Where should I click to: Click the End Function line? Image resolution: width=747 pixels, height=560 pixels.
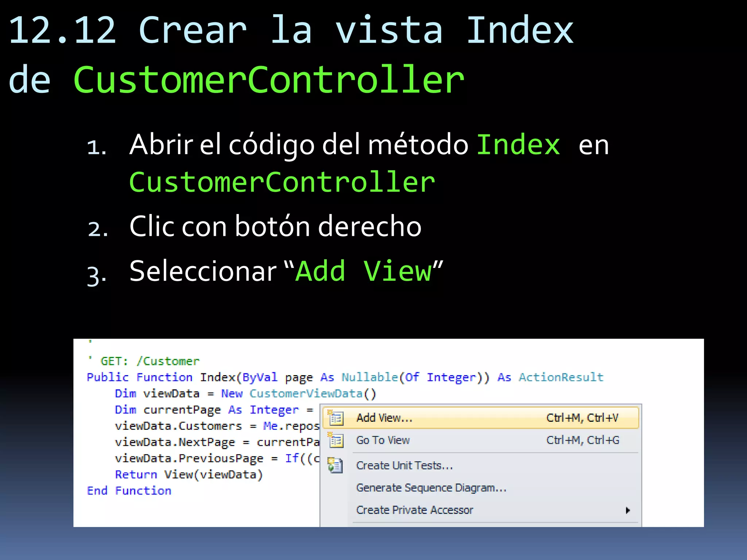point(129,491)
